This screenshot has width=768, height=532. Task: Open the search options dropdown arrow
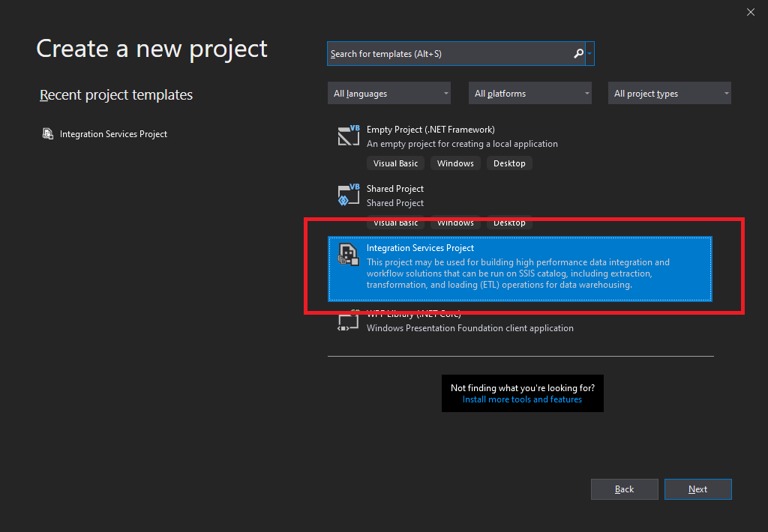coord(589,54)
